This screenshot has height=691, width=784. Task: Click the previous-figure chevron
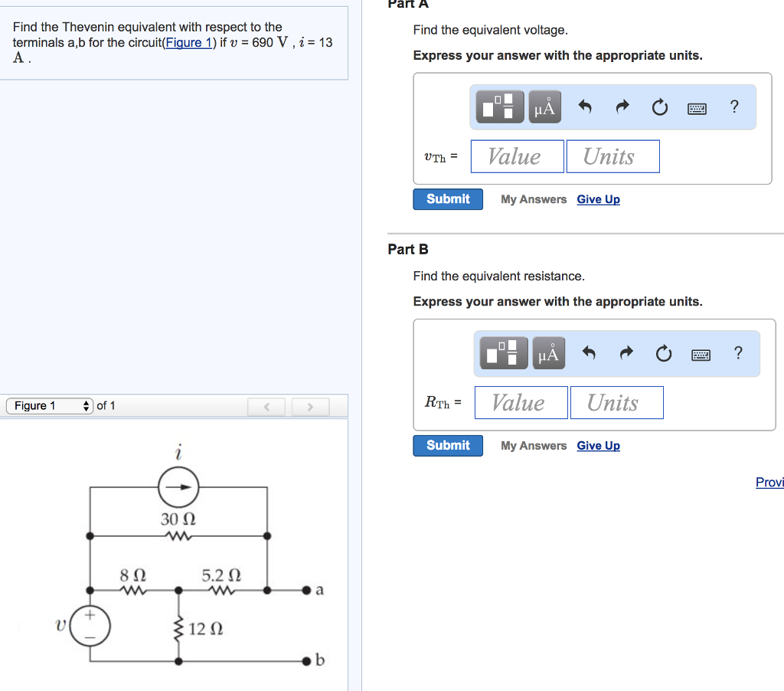pos(266,405)
